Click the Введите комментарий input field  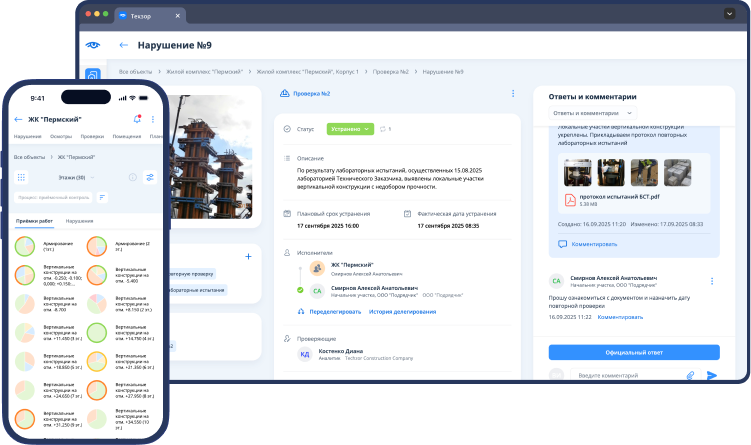click(636, 376)
